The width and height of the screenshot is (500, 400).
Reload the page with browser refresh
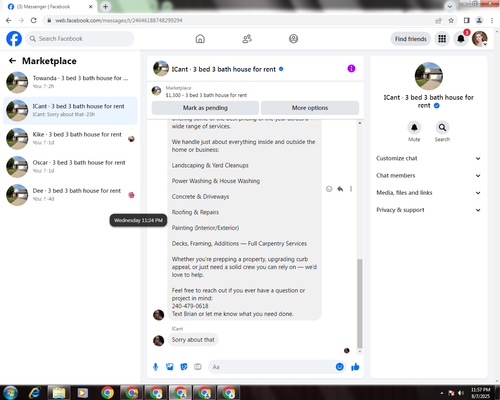click(x=33, y=20)
